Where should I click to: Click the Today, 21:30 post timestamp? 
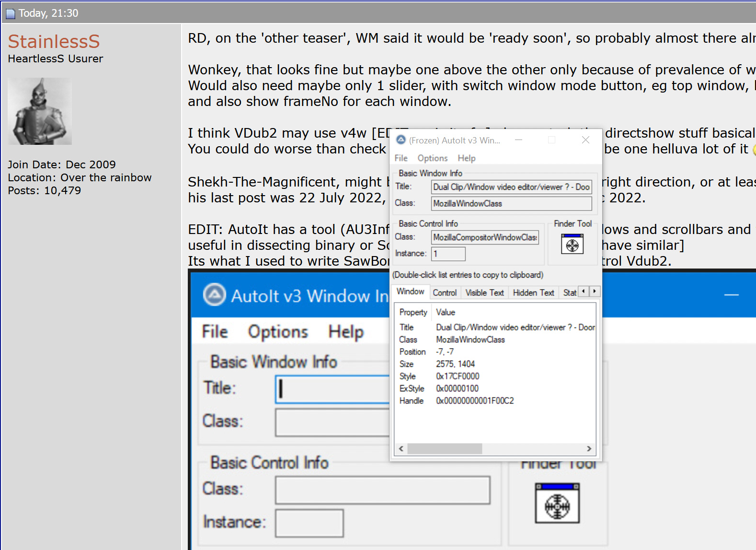[x=48, y=13]
